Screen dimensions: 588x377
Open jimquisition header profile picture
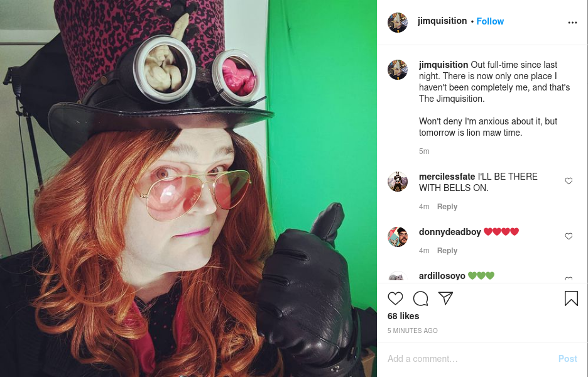coord(397,23)
